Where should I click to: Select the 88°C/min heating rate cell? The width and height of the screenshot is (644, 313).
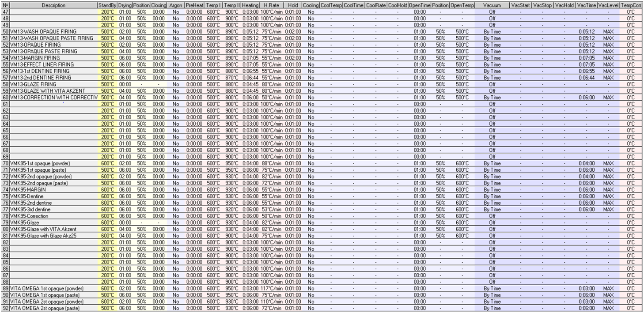[x=271, y=163]
